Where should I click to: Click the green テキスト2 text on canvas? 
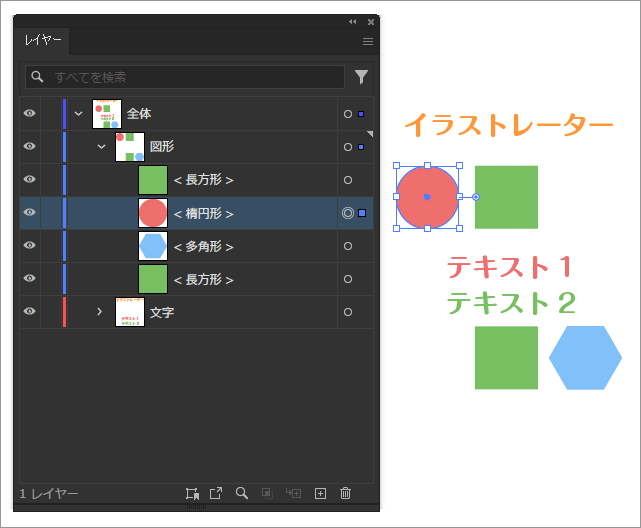[511, 302]
